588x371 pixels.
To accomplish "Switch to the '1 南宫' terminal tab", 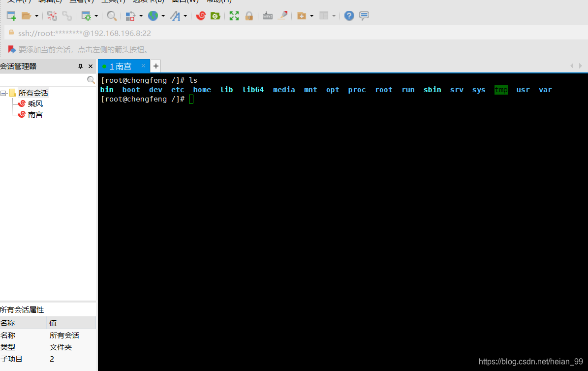I will 121,67.
